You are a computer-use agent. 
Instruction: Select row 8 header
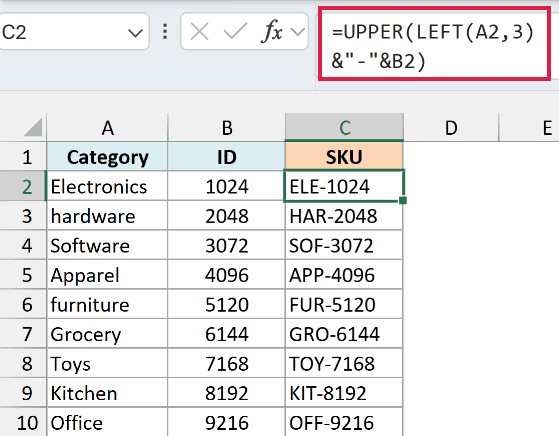(23, 363)
